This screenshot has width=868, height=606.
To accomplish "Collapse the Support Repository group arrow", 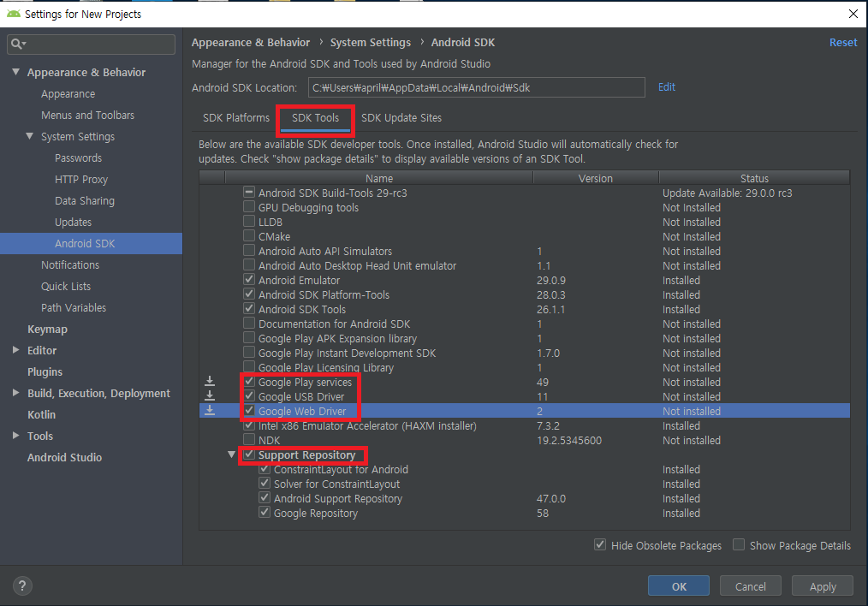I will pyautogui.click(x=231, y=454).
